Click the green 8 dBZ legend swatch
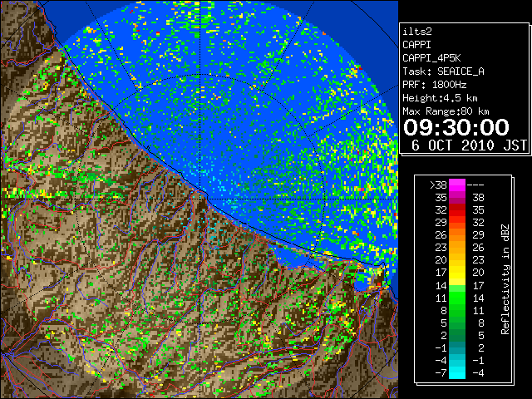 click(x=457, y=310)
